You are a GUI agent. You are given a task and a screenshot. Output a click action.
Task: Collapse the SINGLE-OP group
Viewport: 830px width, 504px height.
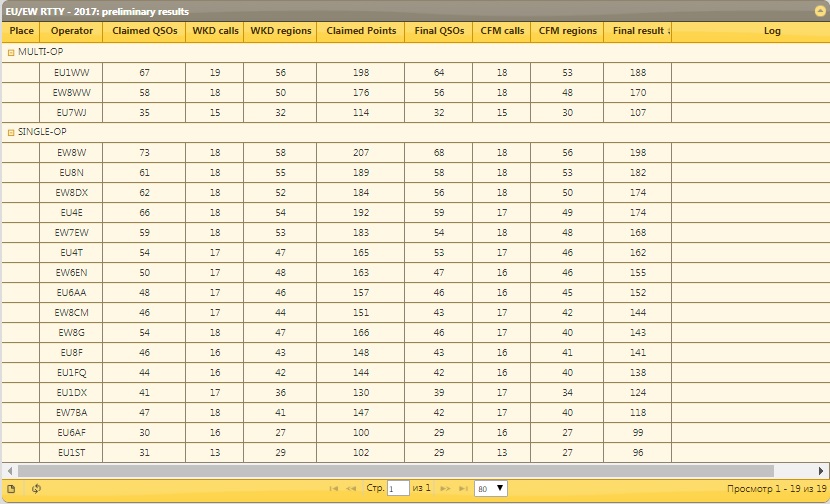pos(11,132)
